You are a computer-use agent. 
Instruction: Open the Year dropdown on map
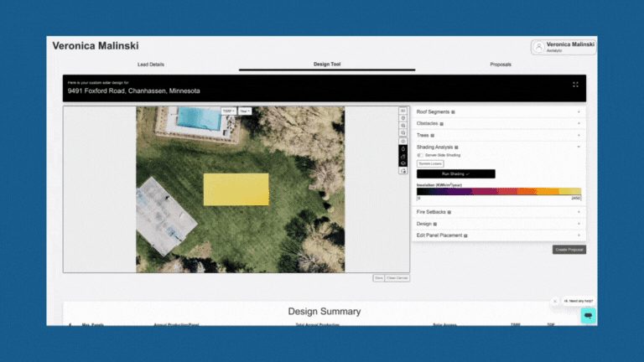click(245, 111)
